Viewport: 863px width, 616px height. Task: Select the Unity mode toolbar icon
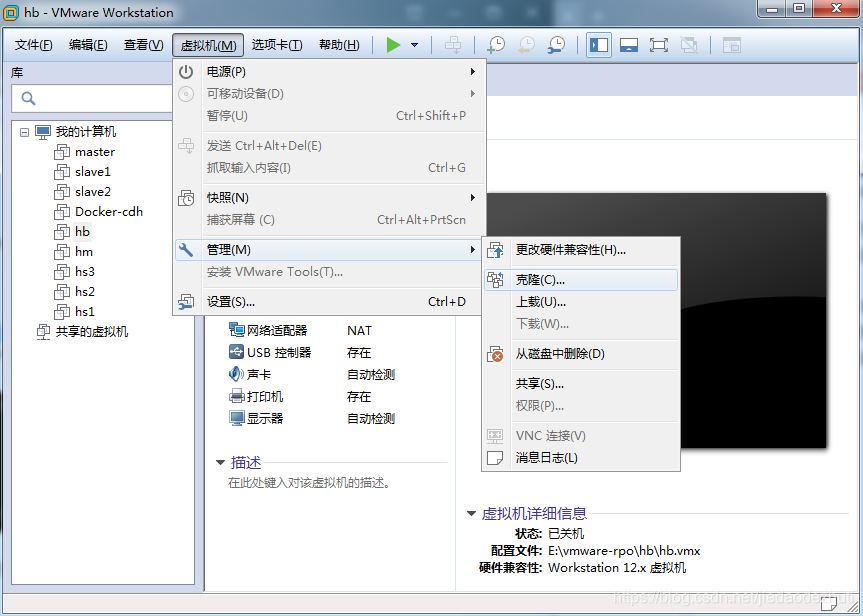[688, 44]
